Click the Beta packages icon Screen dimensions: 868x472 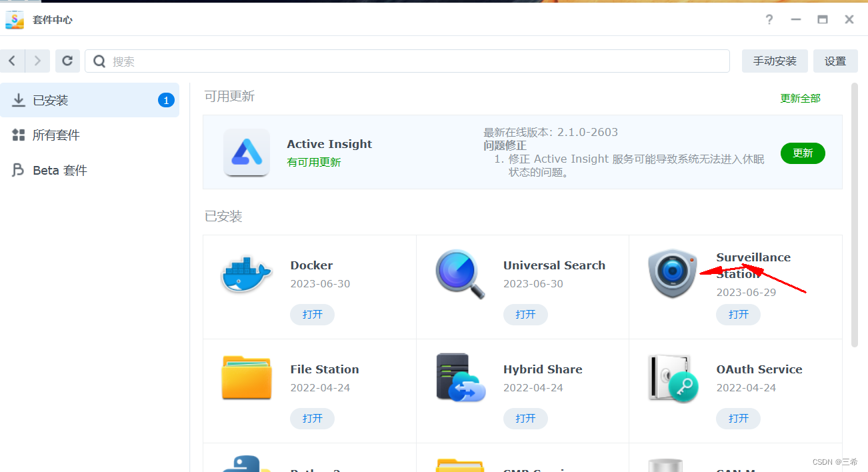click(x=19, y=171)
